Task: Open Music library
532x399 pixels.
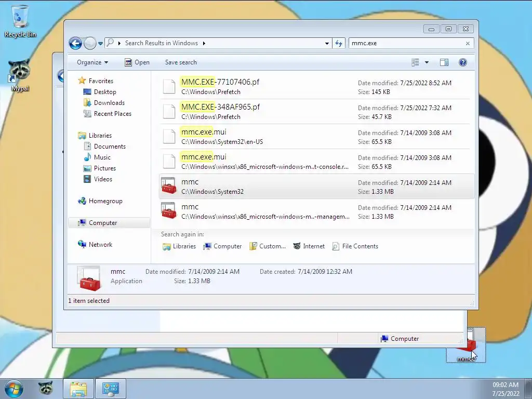Action: (102, 157)
